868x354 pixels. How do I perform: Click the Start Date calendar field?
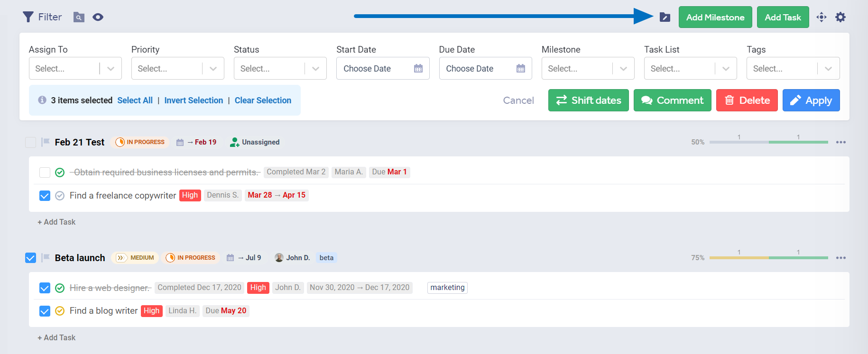382,69
